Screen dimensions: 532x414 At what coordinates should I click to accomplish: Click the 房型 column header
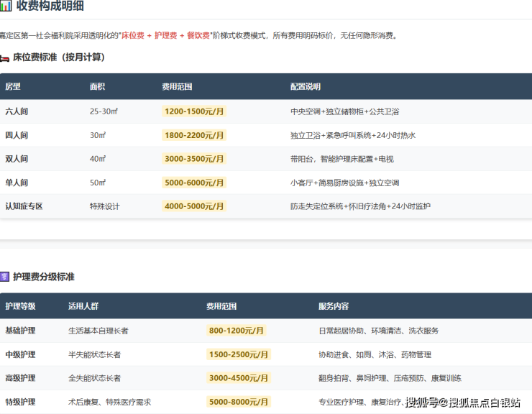coord(13,87)
